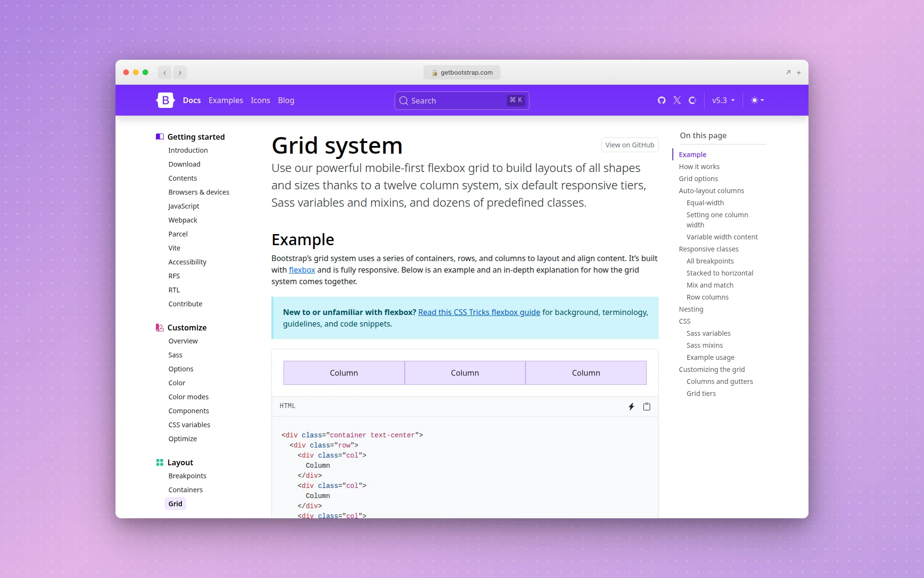Jump to How it works section

(x=699, y=167)
